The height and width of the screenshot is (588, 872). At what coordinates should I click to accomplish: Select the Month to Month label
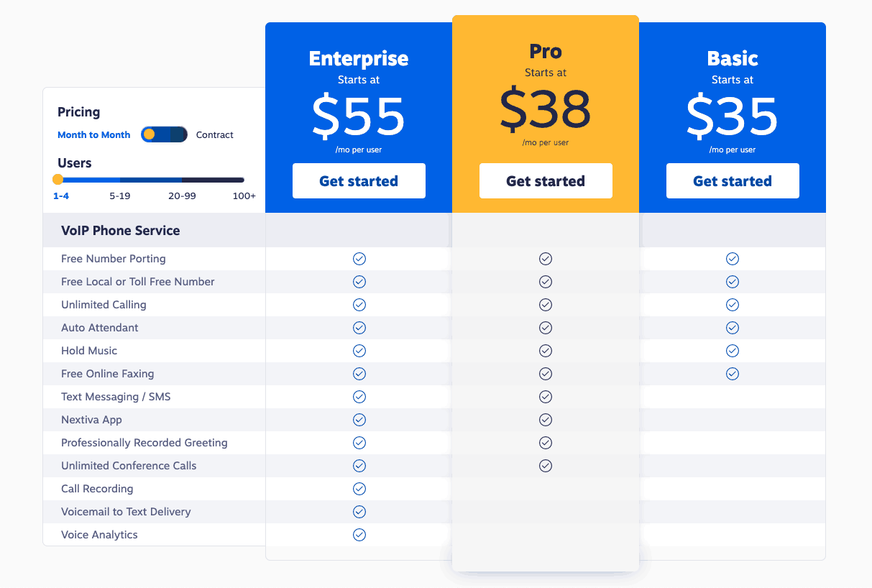(x=93, y=134)
